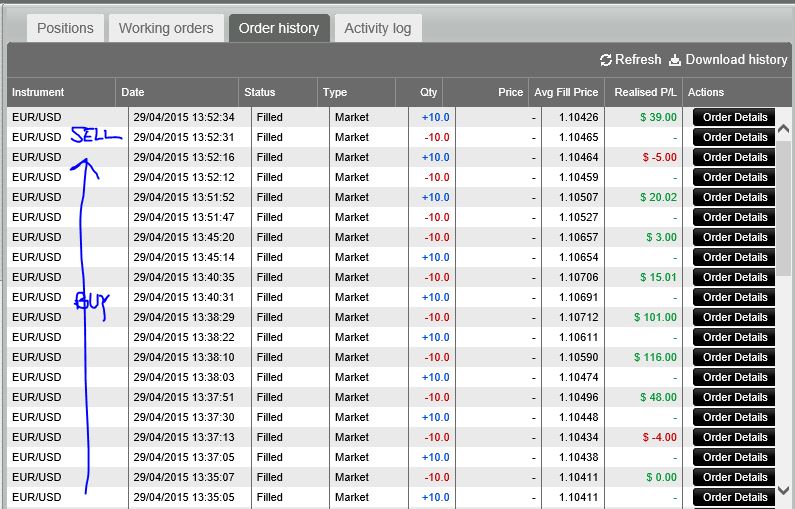Switch to the Positions tab
This screenshot has height=509, width=795.
coord(65,28)
